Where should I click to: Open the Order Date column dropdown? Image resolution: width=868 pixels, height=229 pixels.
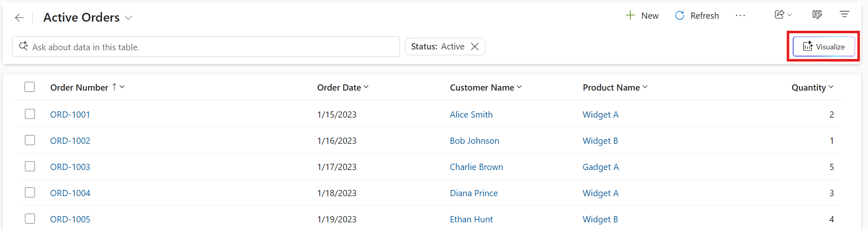click(366, 87)
